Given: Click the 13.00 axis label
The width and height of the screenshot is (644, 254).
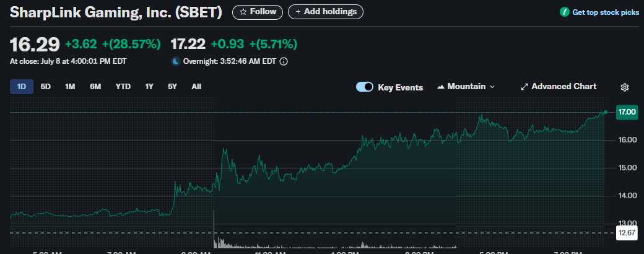Looking at the screenshot, I should [627, 224].
